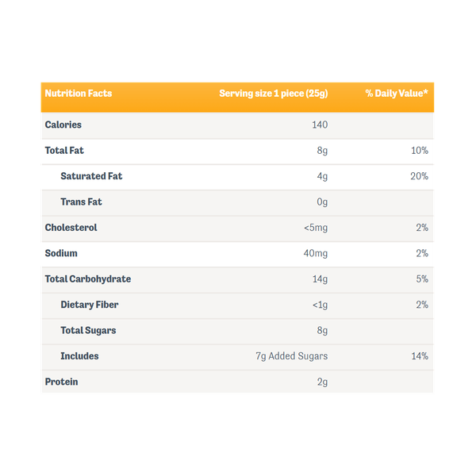This screenshot has height=476, width=476.
Task: Select the Saturated Fat label
Action: pyautogui.click(x=91, y=176)
